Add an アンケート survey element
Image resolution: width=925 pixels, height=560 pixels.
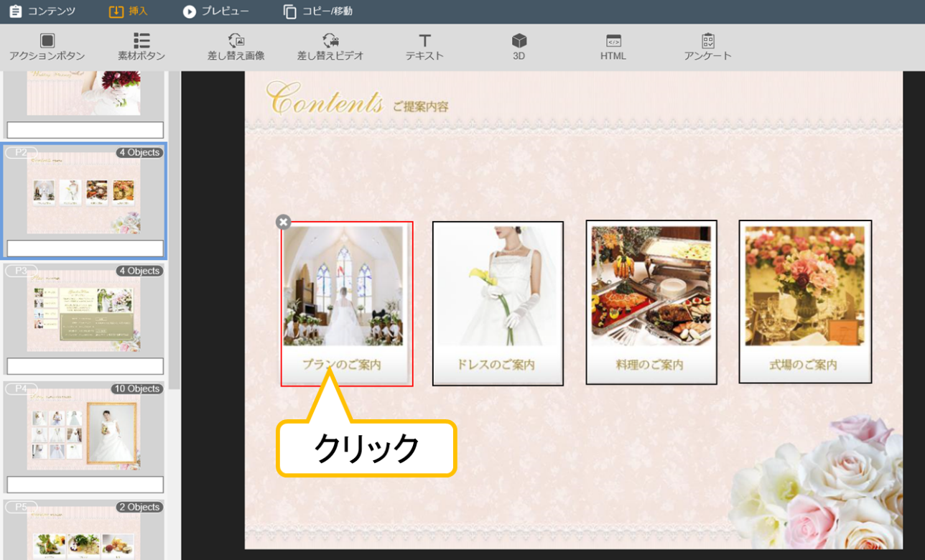[707, 47]
